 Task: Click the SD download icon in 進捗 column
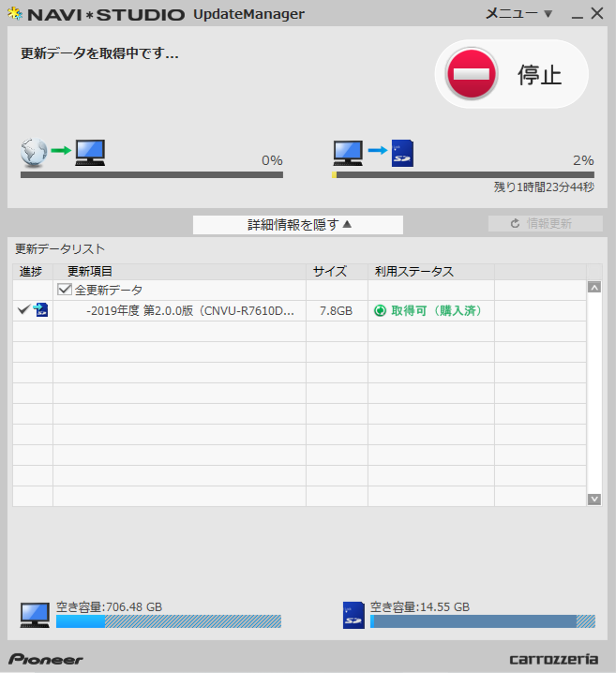[x=40, y=309]
